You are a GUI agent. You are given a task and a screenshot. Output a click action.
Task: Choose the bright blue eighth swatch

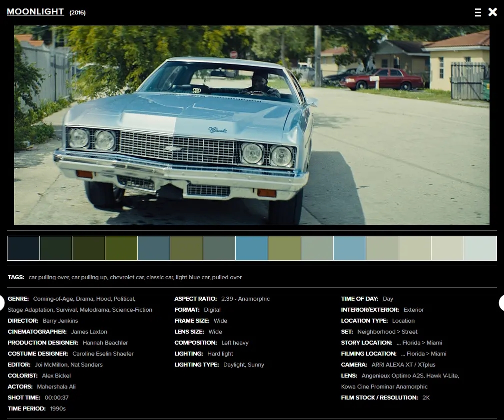(252, 248)
